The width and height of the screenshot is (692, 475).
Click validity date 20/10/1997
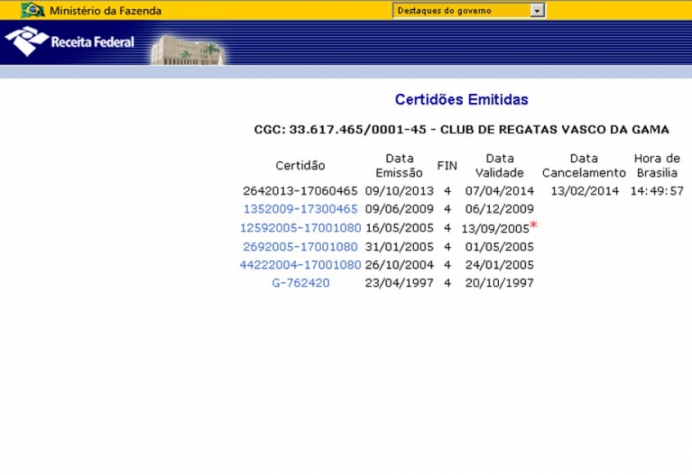[x=500, y=283]
